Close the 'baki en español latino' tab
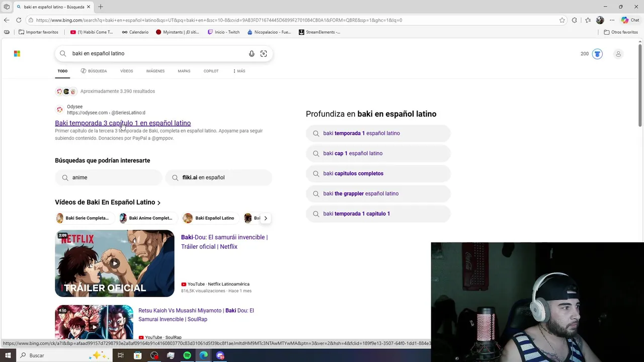644x362 pixels. tap(89, 7)
